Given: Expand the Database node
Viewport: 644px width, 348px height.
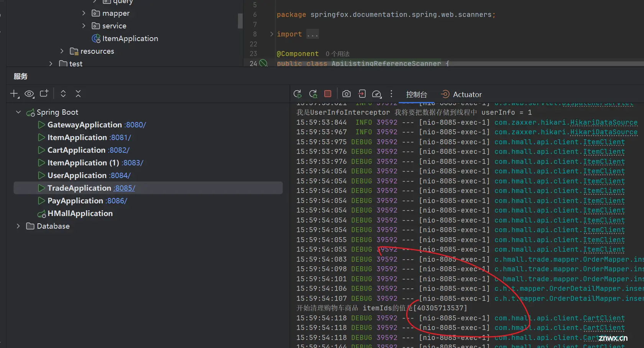Looking at the screenshot, I should 18,226.
